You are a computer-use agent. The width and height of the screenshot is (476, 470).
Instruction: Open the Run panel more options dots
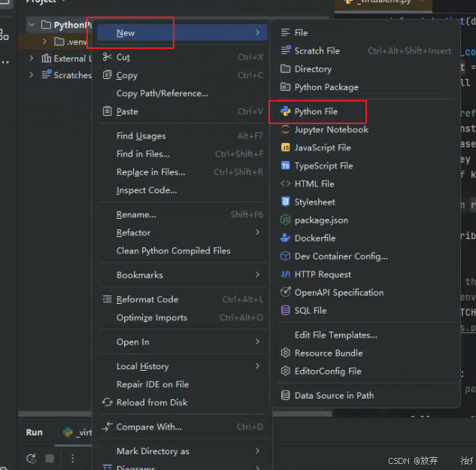(72, 458)
